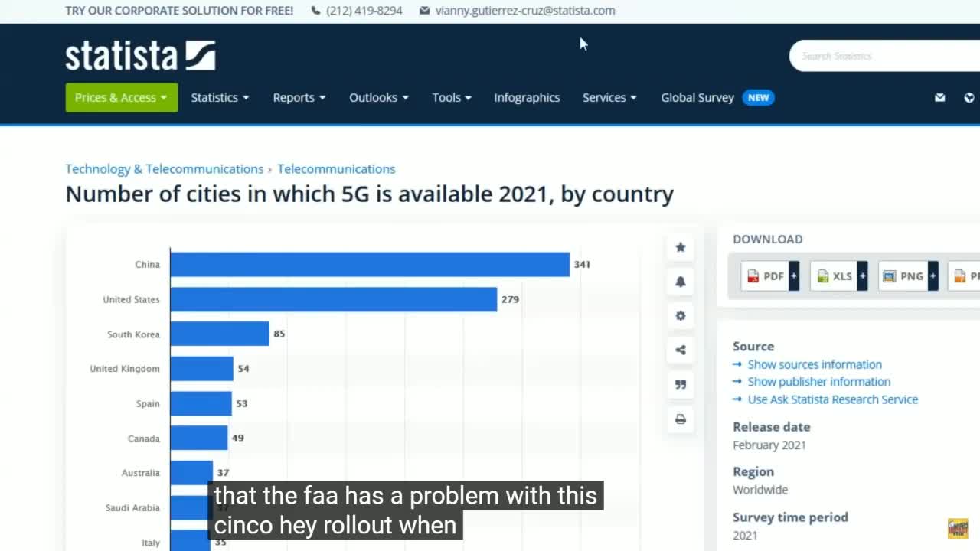980x551 pixels.
Task: Click Show sources information link
Action: pos(815,364)
